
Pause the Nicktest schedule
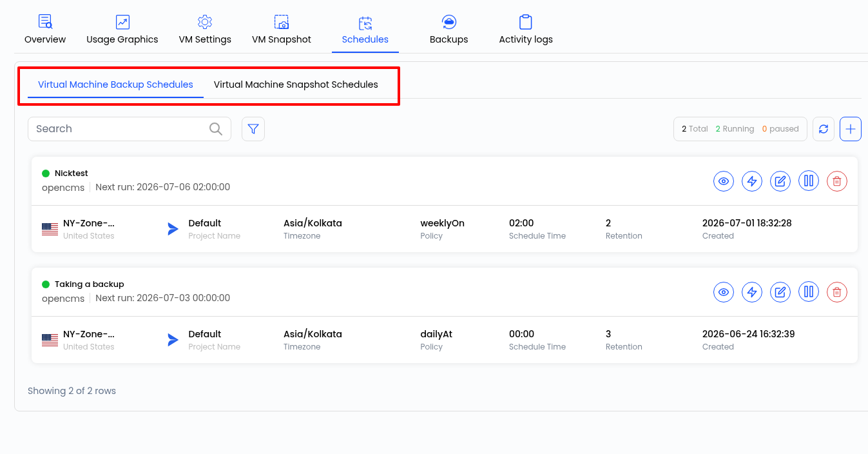(809, 181)
